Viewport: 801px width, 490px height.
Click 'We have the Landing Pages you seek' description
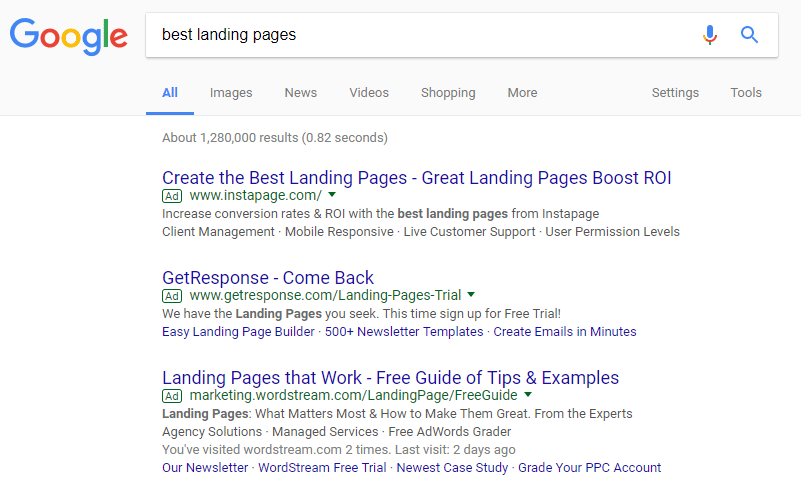click(361, 313)
